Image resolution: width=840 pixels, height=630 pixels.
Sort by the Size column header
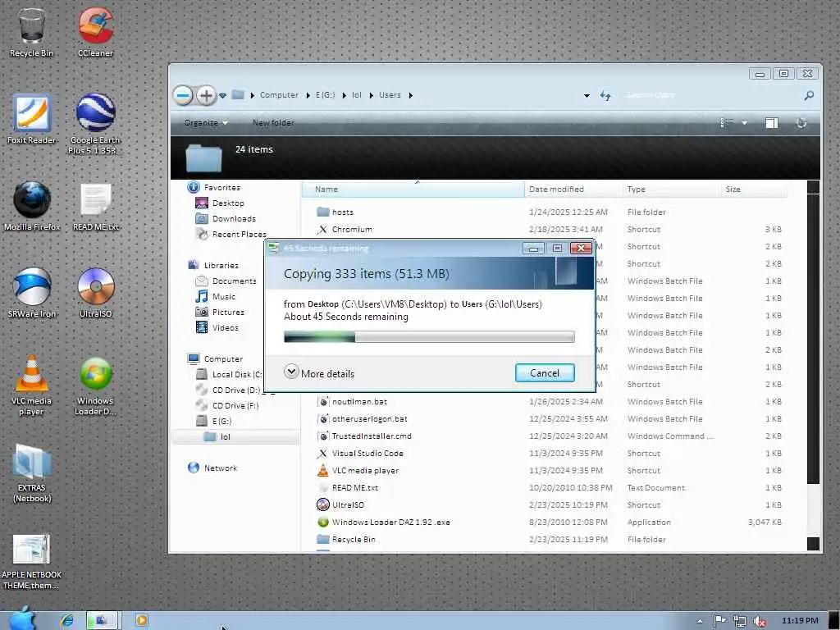coord(755,189)
